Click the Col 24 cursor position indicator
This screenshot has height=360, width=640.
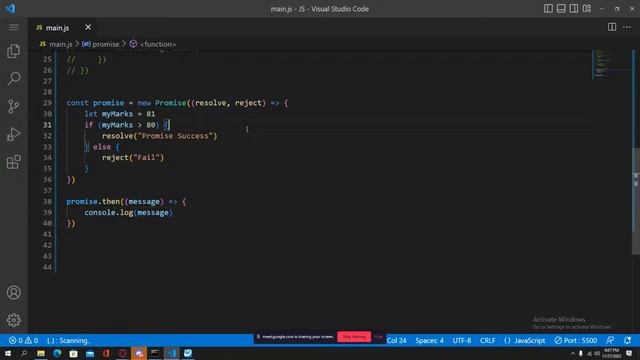(x=396, y=340)
